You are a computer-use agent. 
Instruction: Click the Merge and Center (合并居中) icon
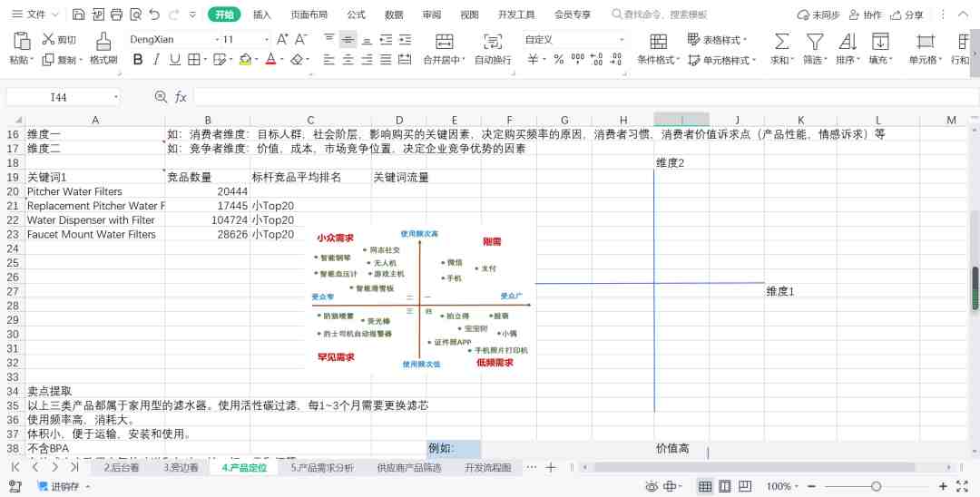pos(444,41)
